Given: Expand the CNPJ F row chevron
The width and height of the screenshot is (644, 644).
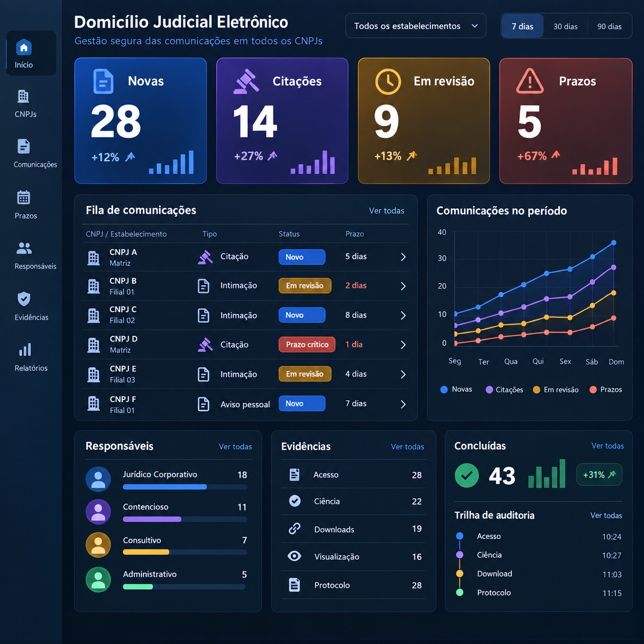Looking at the screenshot, I should (x=403, y=404).
